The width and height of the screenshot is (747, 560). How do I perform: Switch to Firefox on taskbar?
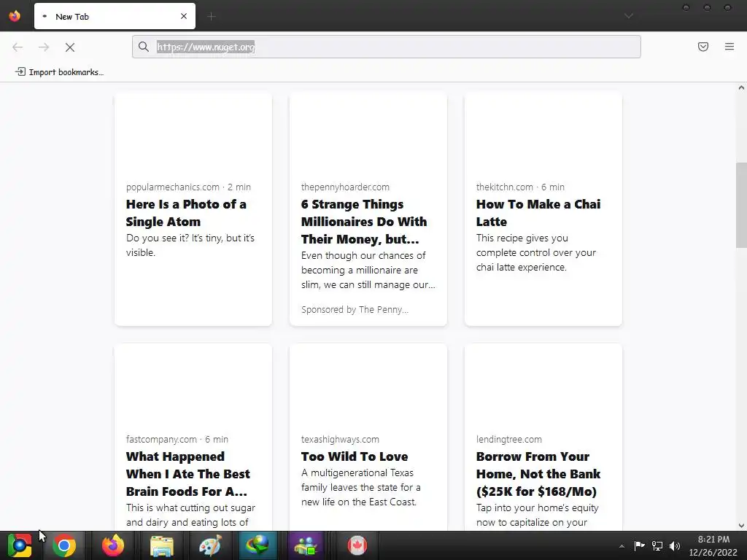coord(113,545)
